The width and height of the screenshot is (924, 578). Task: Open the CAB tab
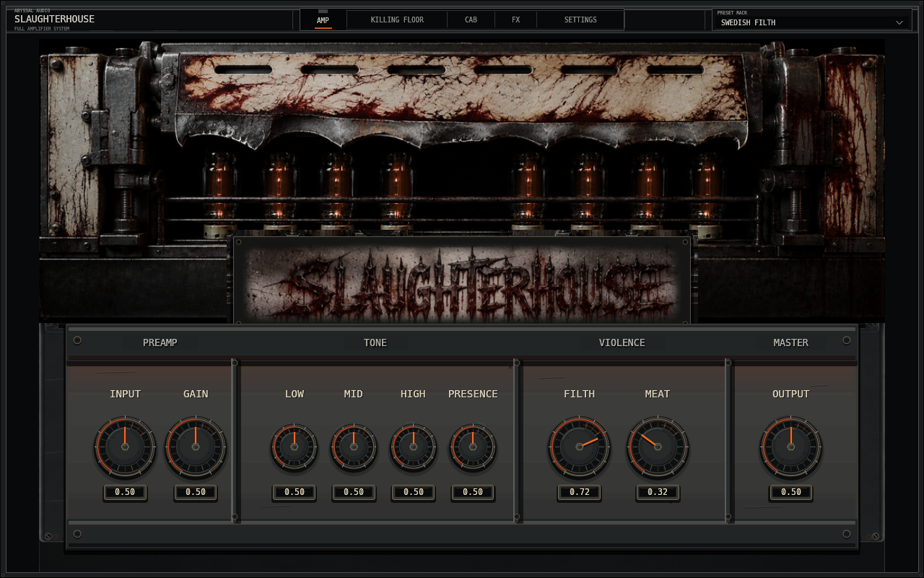[x=471, y=20]
